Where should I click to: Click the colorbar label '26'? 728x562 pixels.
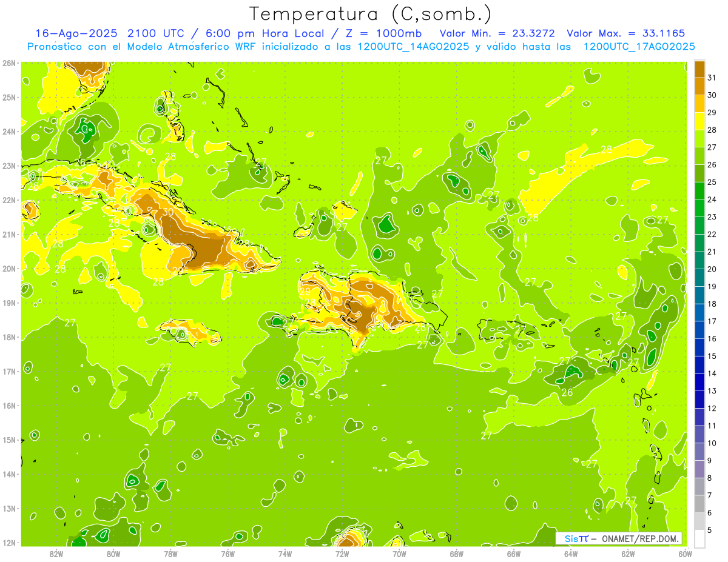pyautogui.click(x=712, y=165)
